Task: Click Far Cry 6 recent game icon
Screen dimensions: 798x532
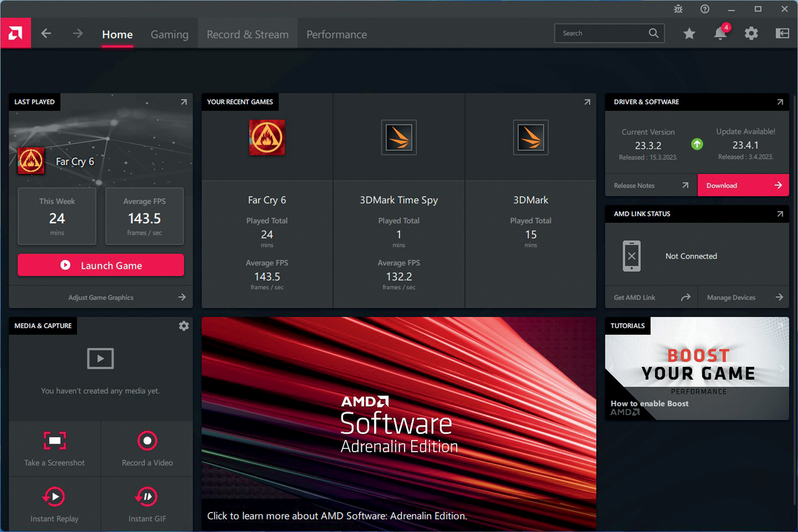Action: point(267,137)
